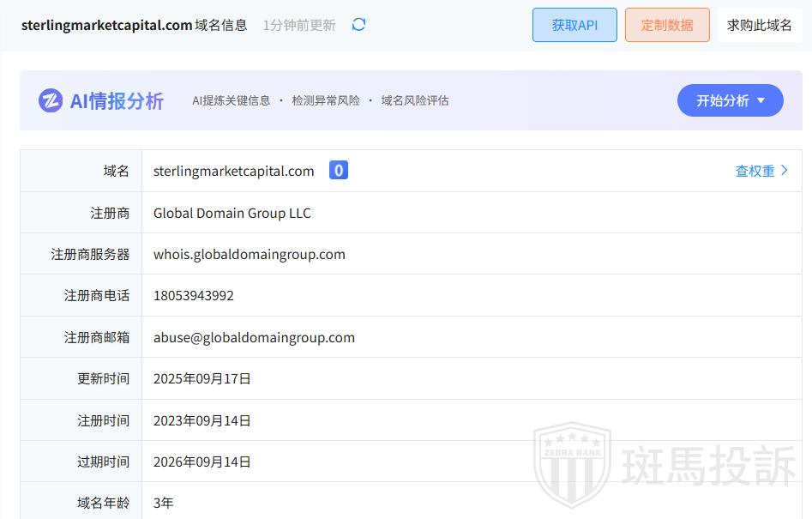
Task: Click the abuse@globaldomaingroup.com email address
Action: coord(254,337)
